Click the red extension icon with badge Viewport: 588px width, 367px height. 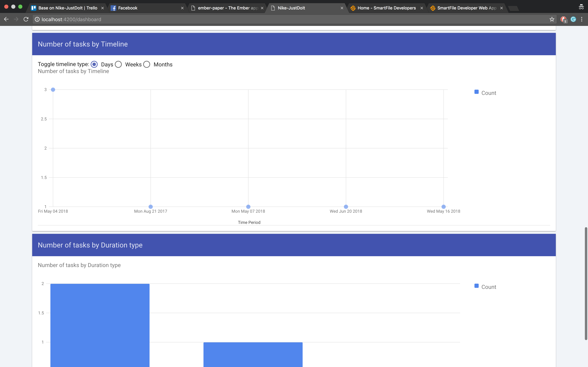pyautogui.click(x=563, y=19)
